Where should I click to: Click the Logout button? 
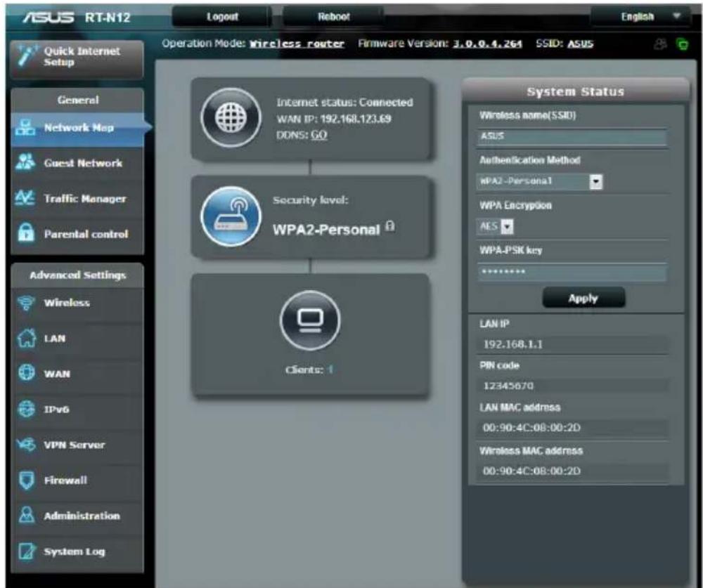coord(222,17)
